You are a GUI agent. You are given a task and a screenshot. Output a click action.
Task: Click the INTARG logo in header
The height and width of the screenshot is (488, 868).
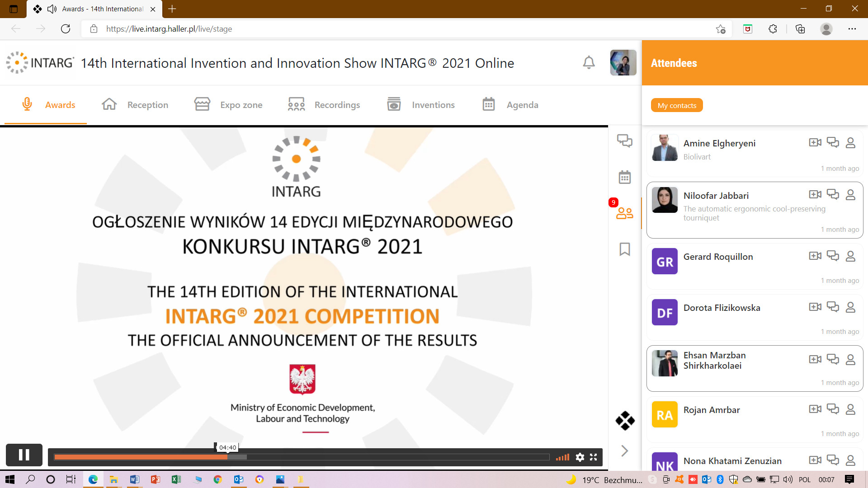(40, 62)
